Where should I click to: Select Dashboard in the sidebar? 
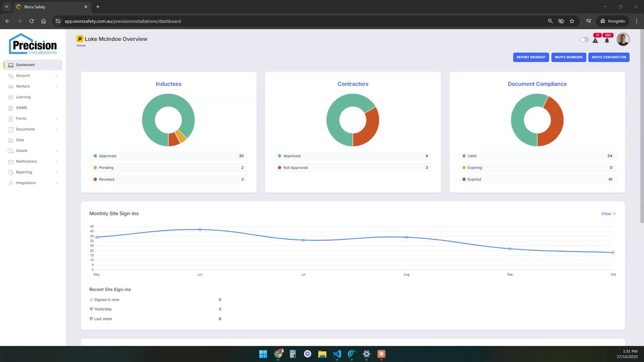click(33, 65)
